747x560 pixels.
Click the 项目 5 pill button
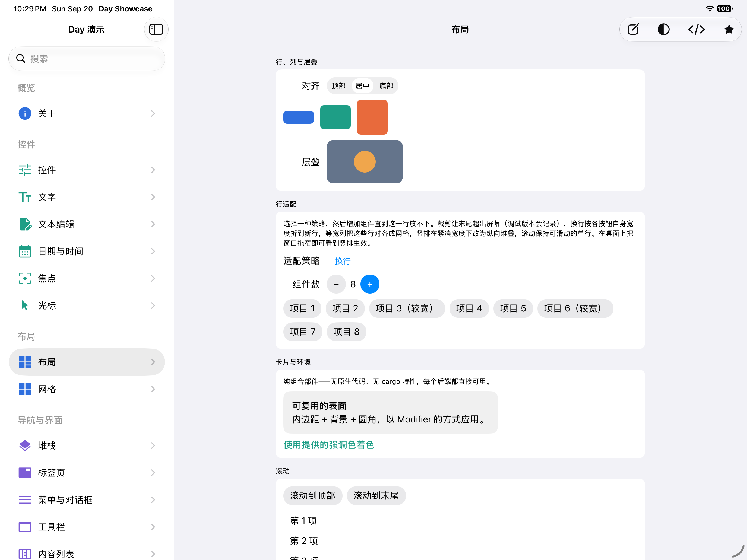click(513, 308)
